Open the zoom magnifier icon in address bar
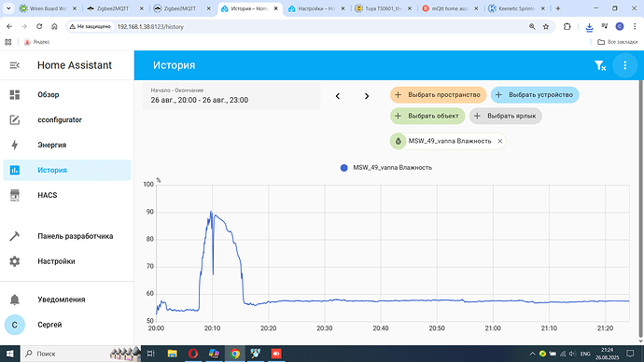The height and width of the screenshot is (362, 644). tap(532, 26)
